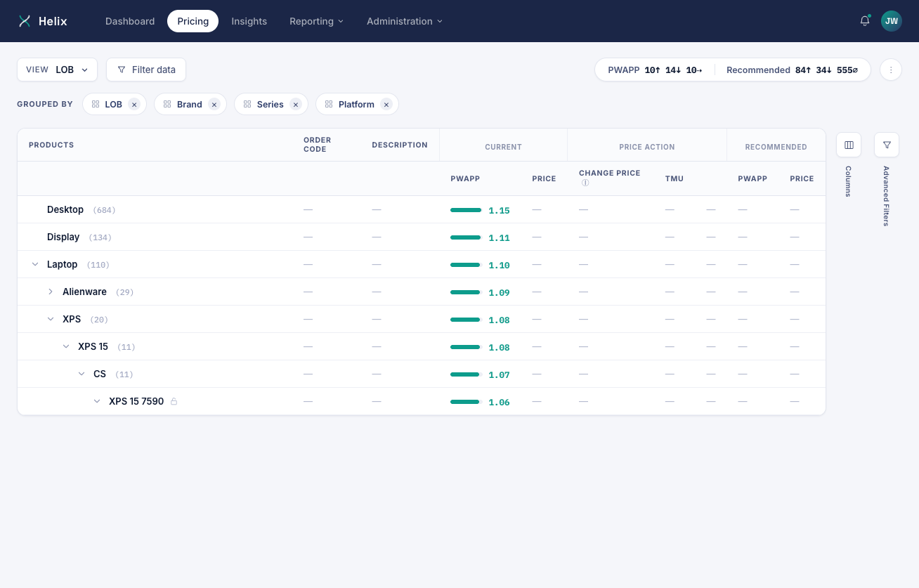
Task: Remove the LOB grouping chip
Action: click(x=134, y=105)
